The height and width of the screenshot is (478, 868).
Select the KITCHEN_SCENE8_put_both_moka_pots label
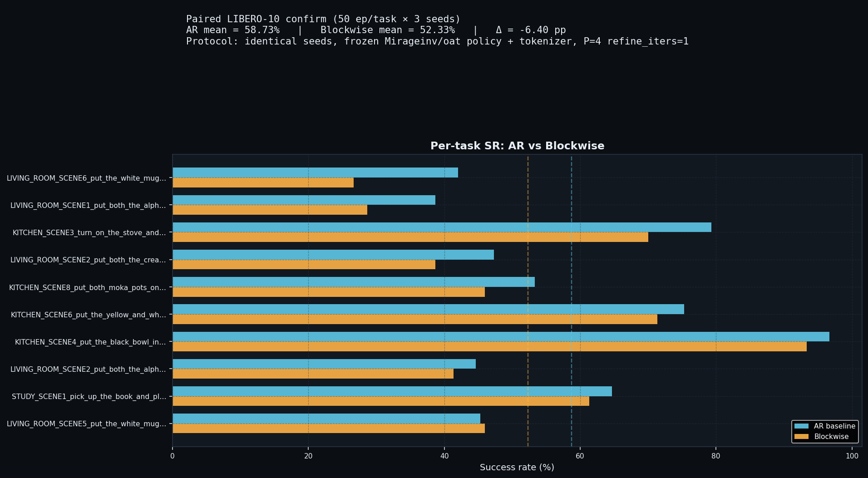point(88,288)
